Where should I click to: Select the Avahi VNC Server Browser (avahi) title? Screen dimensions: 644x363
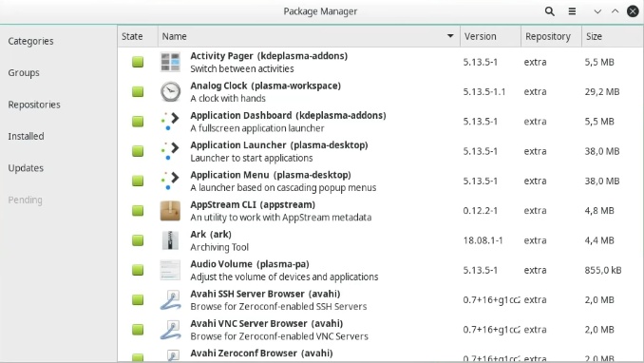[x=267, y=323]
